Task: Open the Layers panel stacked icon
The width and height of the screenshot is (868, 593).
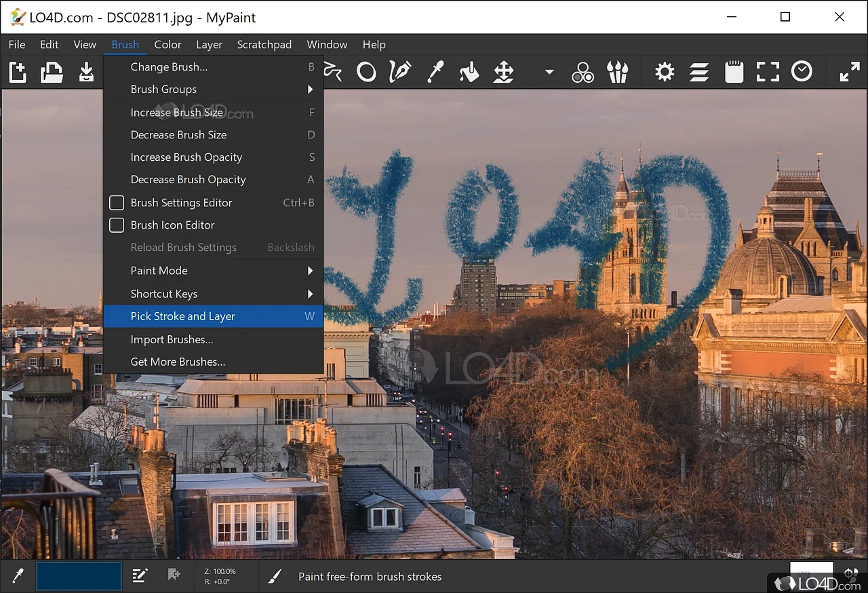Action: click(699, 71)
